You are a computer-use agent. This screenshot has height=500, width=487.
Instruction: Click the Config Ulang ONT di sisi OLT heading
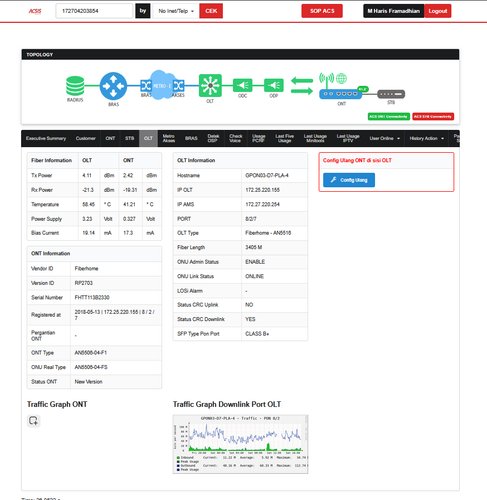point(357,160)
